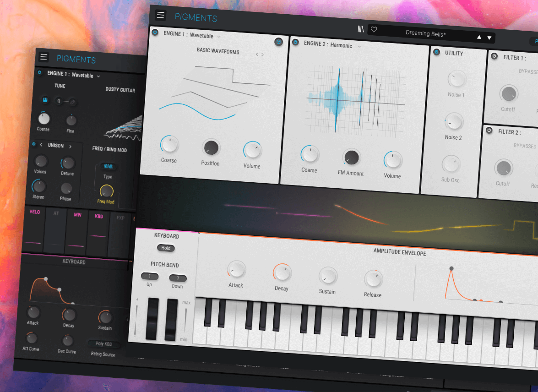The image size is (538, 392).
Task: Click the Amplitude Envelope Decay knob
Action: pos(283,272)
